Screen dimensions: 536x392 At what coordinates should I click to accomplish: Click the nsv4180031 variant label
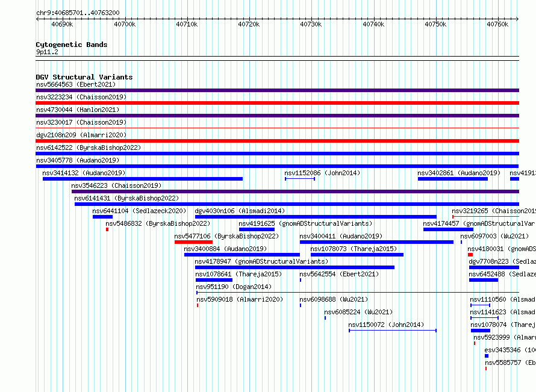pos(502,249)
